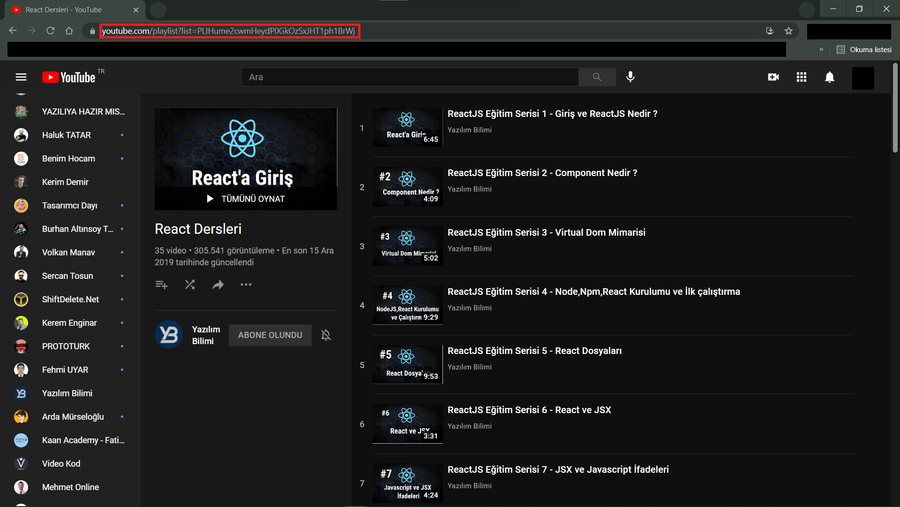Open a new browser tab
Screen dimensions: 900x507
158,10
